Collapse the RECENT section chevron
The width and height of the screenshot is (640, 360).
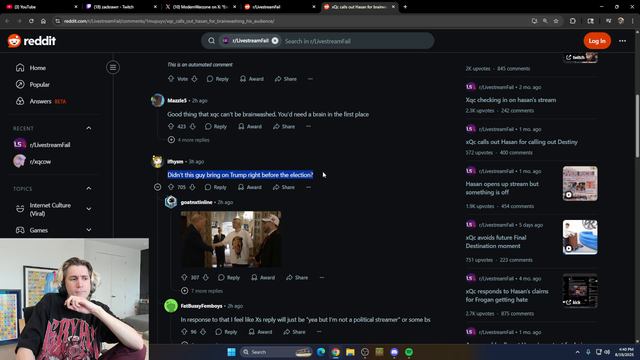point(89,128)
